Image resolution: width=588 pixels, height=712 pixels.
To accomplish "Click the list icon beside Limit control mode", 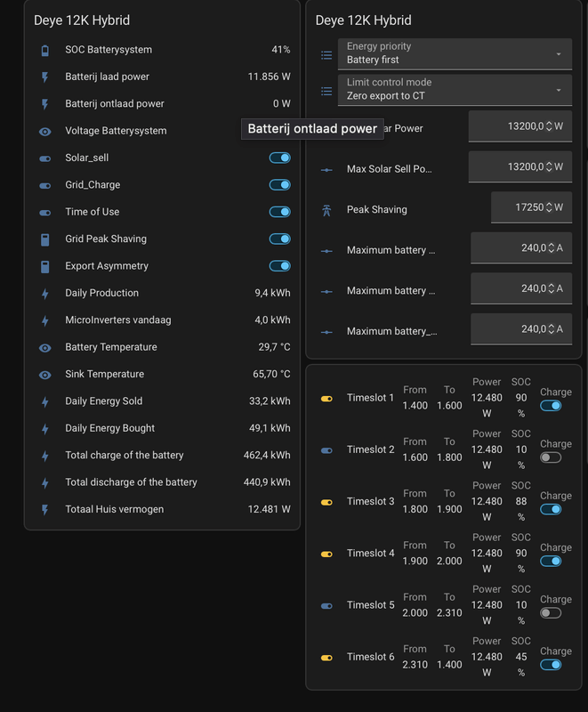I will [x=326, y=92].
